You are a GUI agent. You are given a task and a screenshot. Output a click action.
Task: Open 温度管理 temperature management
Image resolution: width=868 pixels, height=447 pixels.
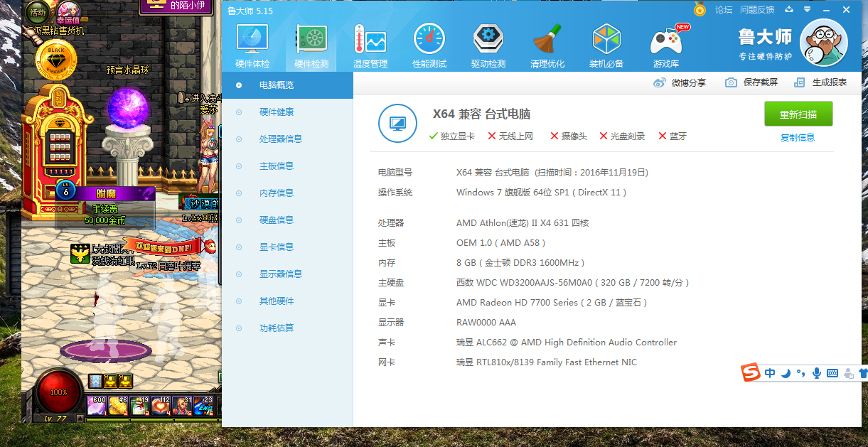370,46
